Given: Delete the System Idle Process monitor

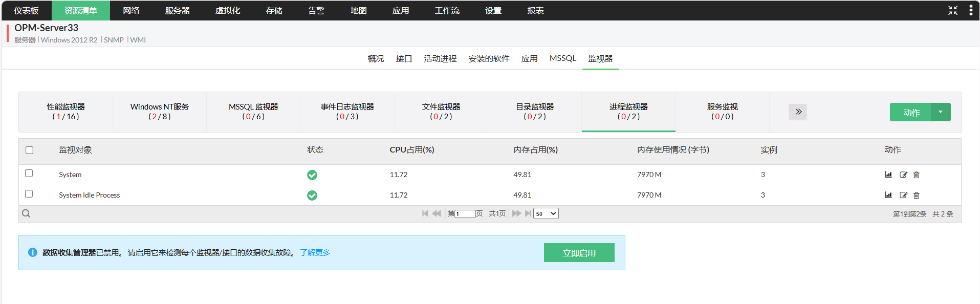Looking at the screenshot, I should tap(917, 195).
